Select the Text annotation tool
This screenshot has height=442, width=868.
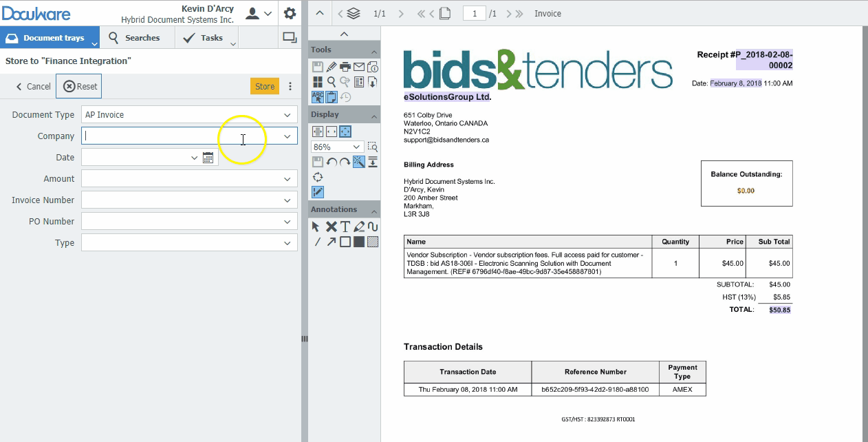(345, 227)
